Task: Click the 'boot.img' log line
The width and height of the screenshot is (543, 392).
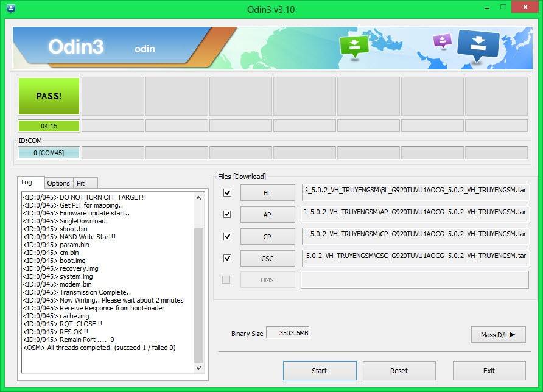Action: click(x=54, y=261)
